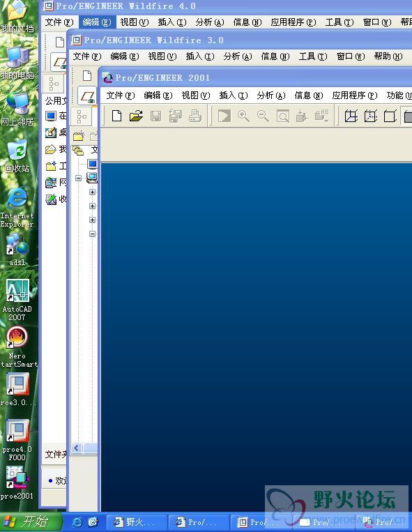
Task: Open 工具(T) menu in Wildfire 3.0
Action: click(x=313, y=56)
